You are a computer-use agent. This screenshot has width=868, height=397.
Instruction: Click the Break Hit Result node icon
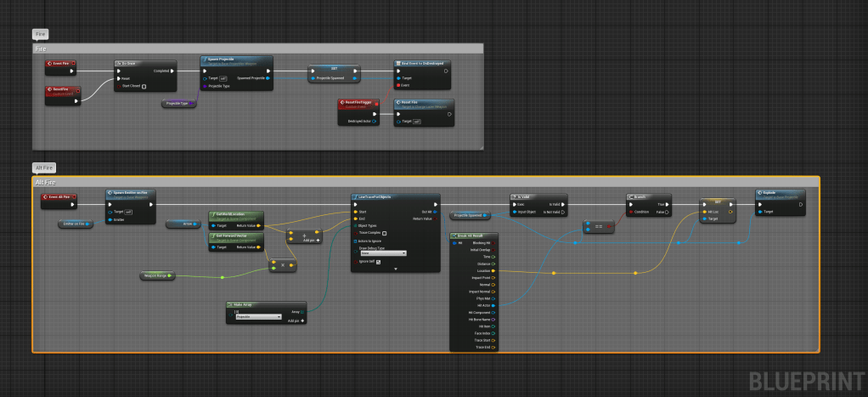coord(454,235)
